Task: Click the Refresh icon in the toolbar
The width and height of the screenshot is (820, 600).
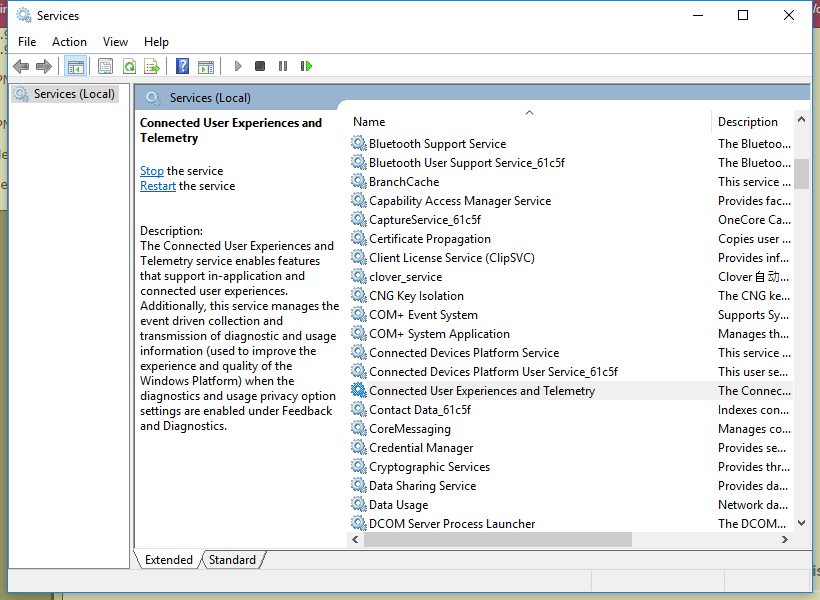Action: 130,66
